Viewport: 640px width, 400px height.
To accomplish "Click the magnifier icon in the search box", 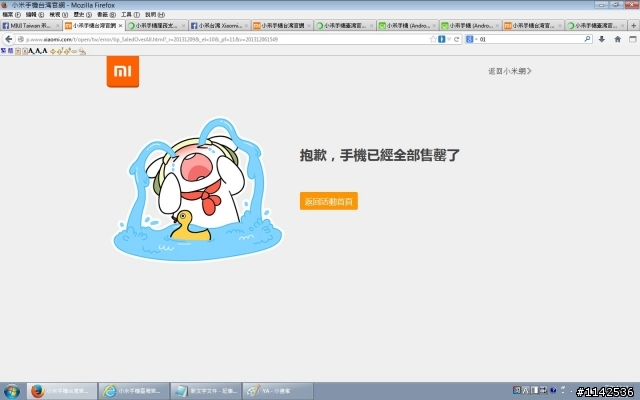I will click(587, 39).
